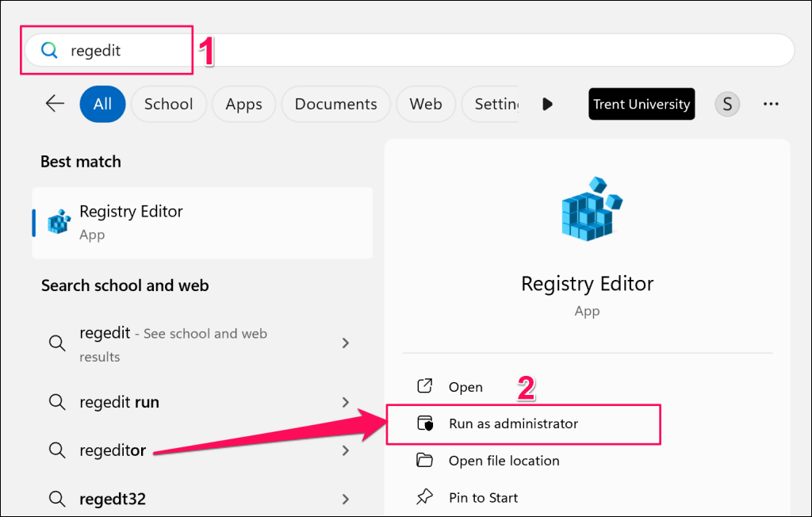Click the back arrow icon

55,104
